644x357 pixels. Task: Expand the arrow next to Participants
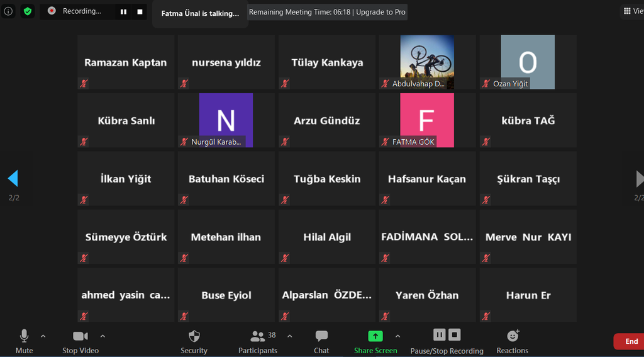[x=289, y=336]
